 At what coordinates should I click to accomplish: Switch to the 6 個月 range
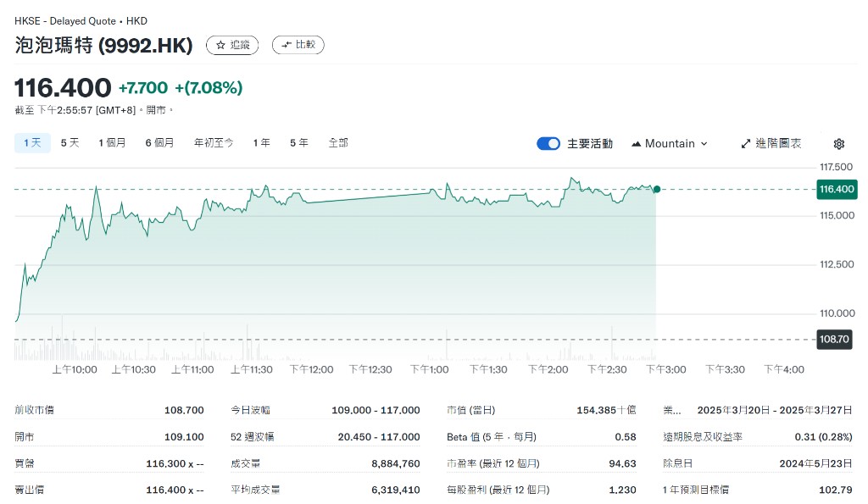(159, 143)
